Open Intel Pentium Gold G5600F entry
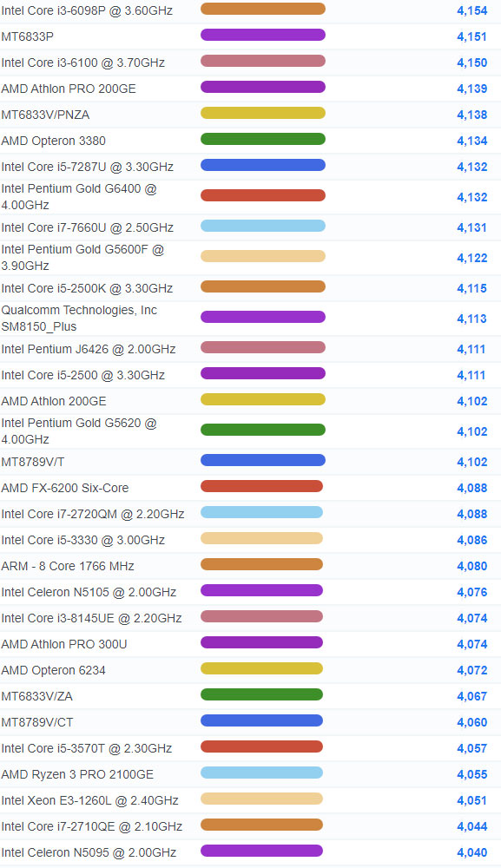Image resolution: width=501 pixels, height=868 pixels. 83,258
